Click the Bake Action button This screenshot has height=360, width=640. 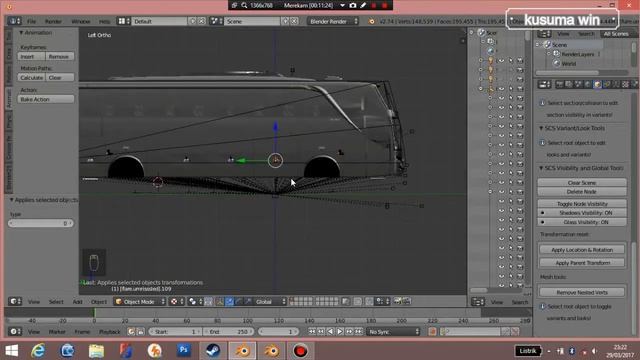[46, 99]
